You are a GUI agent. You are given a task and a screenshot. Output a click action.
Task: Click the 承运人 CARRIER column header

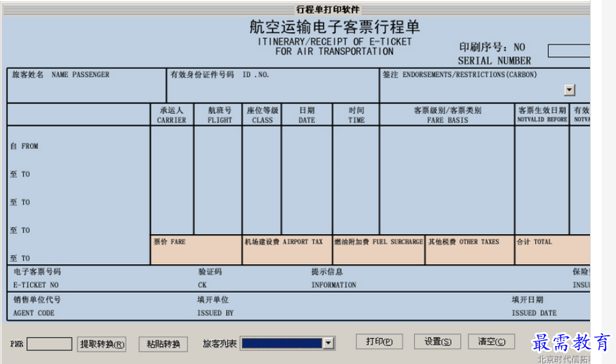click(x=172, y=115)
